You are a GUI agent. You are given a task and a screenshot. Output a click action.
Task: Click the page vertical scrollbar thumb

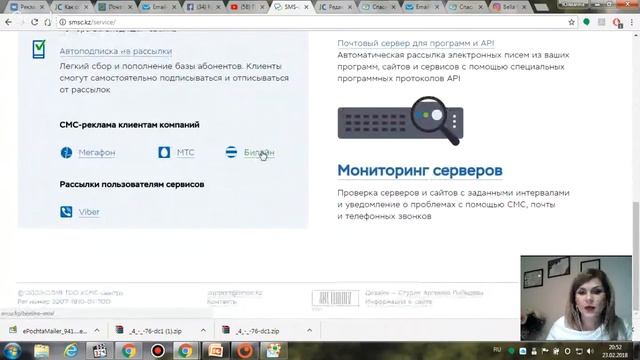point(636,256)
